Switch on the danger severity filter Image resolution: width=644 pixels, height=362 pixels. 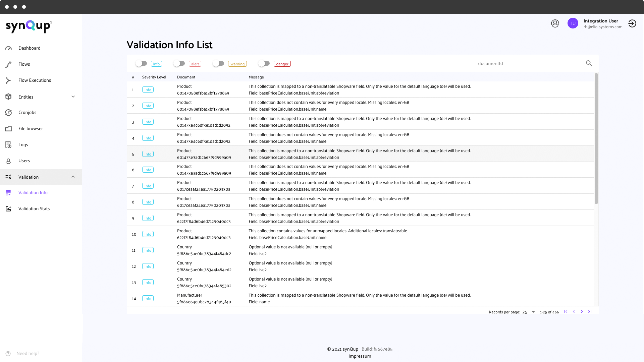tap(264, 63)
